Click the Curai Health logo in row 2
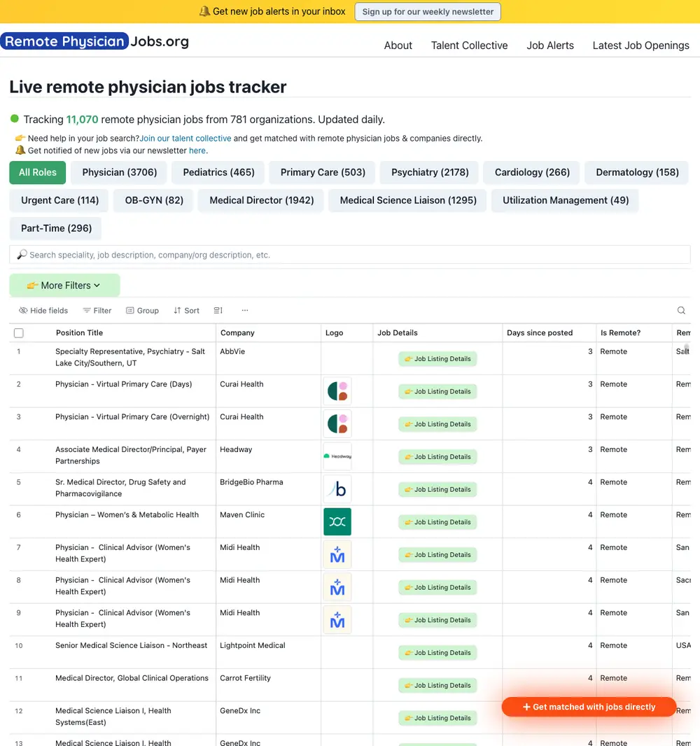The height and width of the screenshot is (746, 700). point(337,391)
